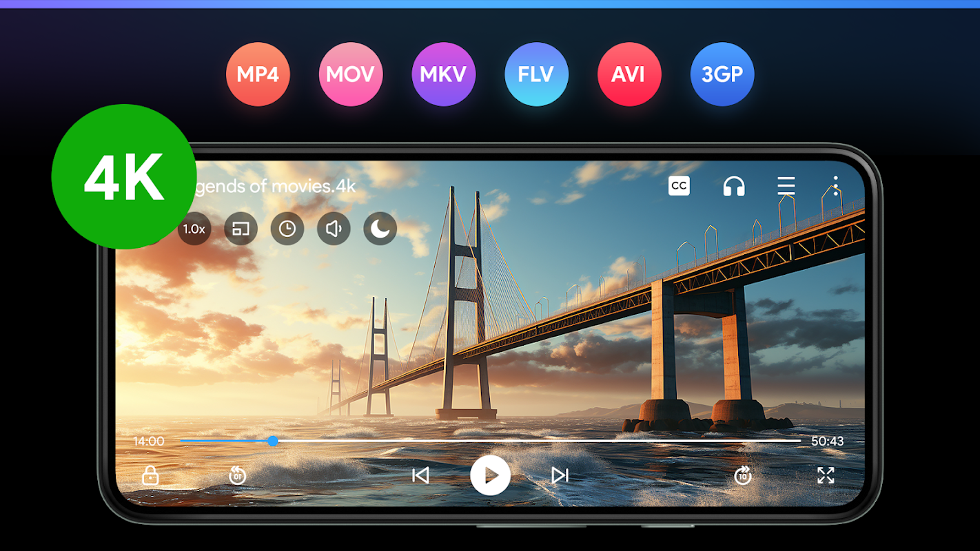Viewport: 980px width, 551px height.
Task: Rewind 10 seconds
Action: pos(238,475)
